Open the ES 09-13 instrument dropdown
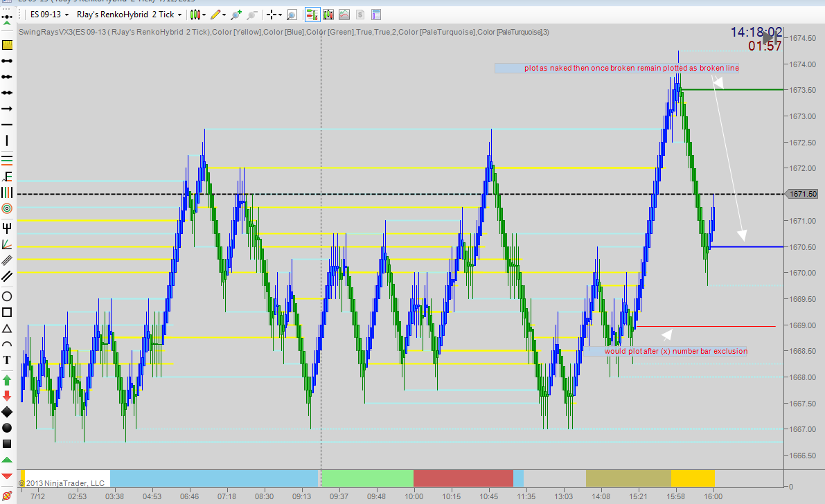The width and height of the screenshot is (825, 504). (x=49, y=15)
